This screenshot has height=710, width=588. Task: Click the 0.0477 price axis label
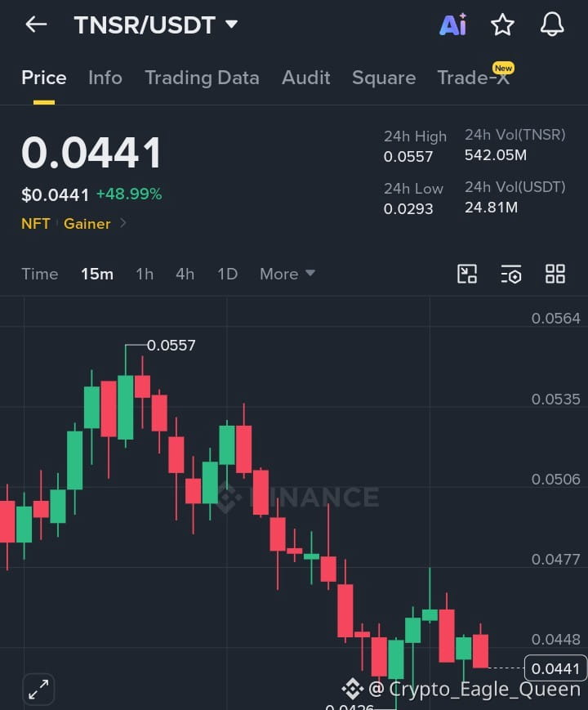[x=556, y=559]
